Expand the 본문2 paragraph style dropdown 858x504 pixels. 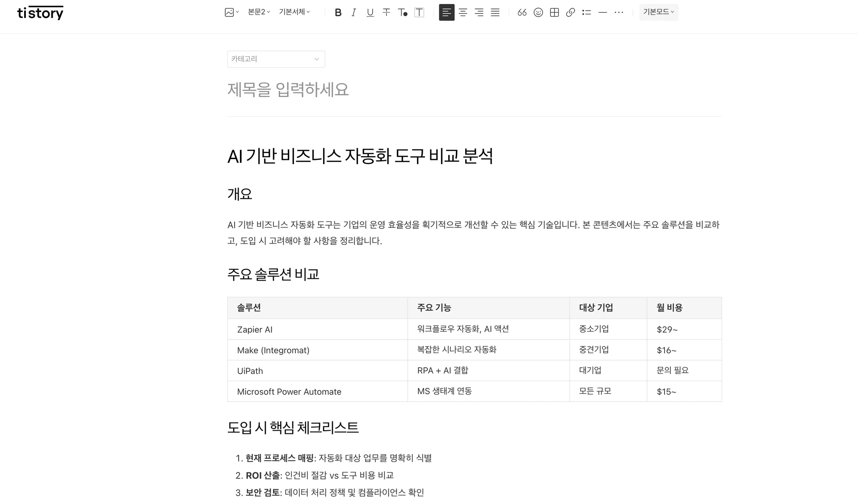point(259,12)
